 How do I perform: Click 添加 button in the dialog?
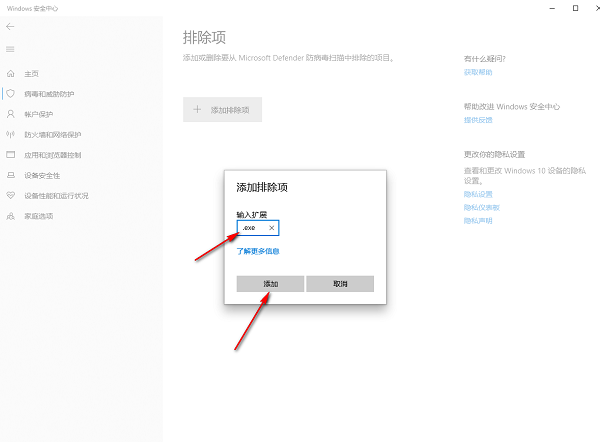[x=270, y=284]
